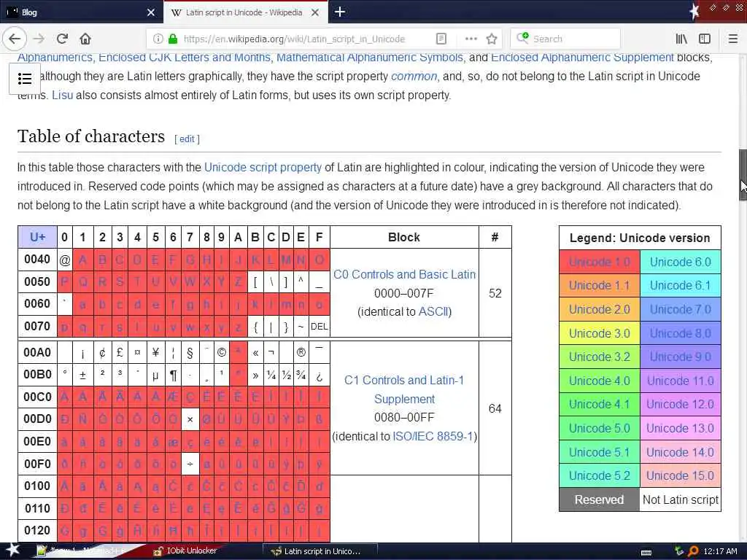Open Mathematical Alphanumeric Symbols link
The width and height of the screenshot is (747, 560).
[x=370, y=58]
